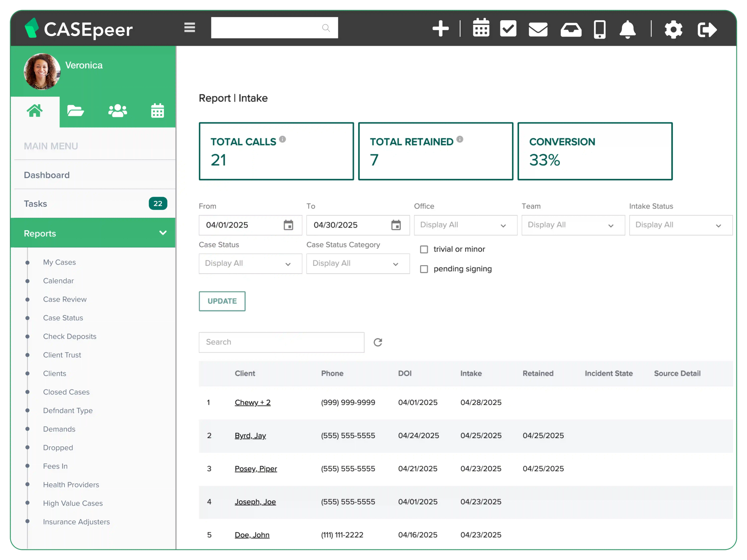Viewport: 747px width, 560px height.
Task: Open Closed Cases report
Action: [x=66, y=392]
